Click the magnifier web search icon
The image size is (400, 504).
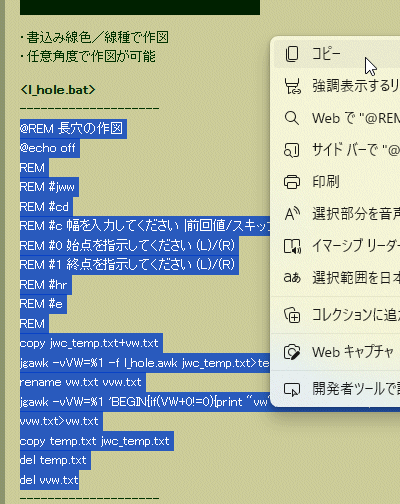point(292,118)
